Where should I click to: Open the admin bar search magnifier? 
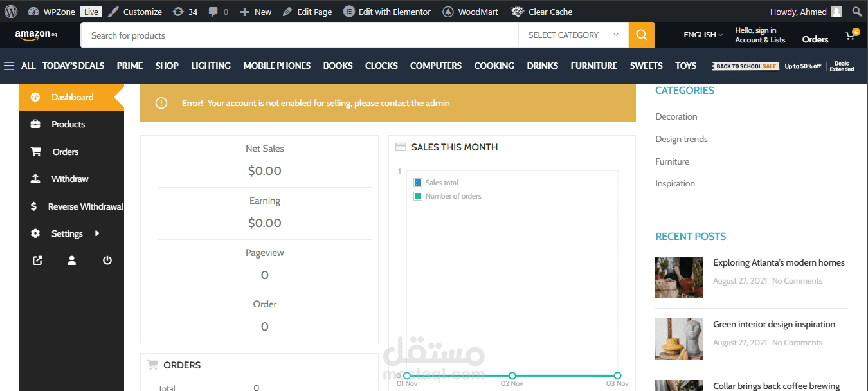(856, 12)
